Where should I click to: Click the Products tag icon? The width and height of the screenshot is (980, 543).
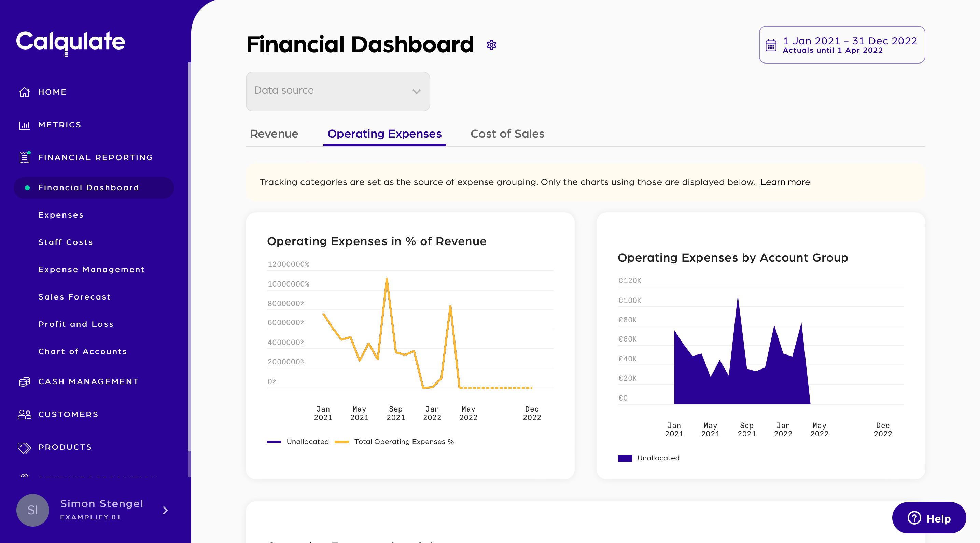point(24,447)
